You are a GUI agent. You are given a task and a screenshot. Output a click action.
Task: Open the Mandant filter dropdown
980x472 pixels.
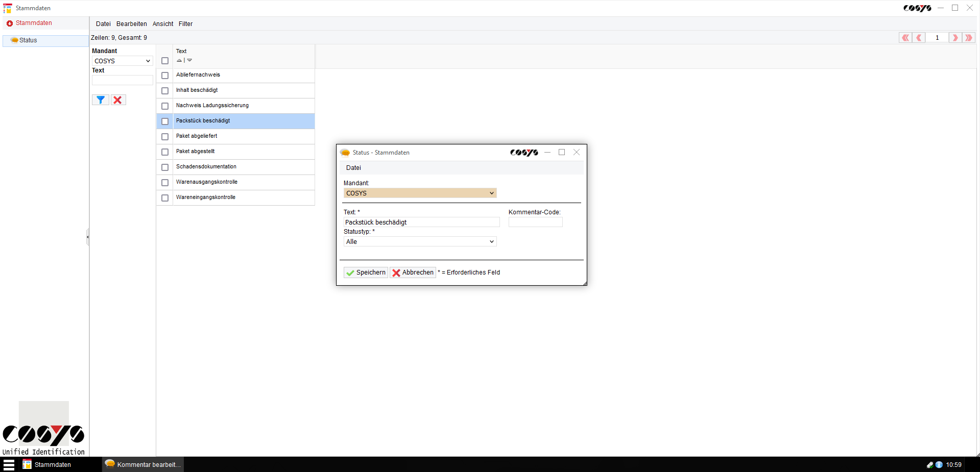click(123, 61)
